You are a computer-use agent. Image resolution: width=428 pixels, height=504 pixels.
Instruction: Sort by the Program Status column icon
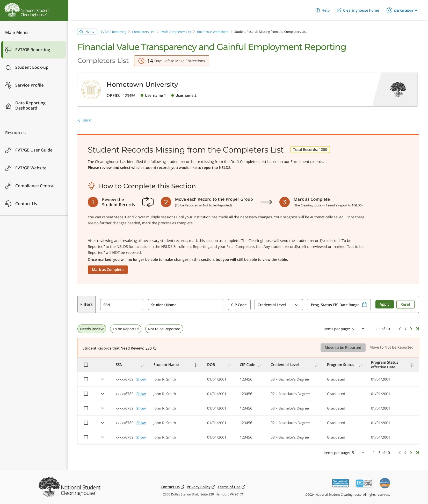(x=361, y=365)
